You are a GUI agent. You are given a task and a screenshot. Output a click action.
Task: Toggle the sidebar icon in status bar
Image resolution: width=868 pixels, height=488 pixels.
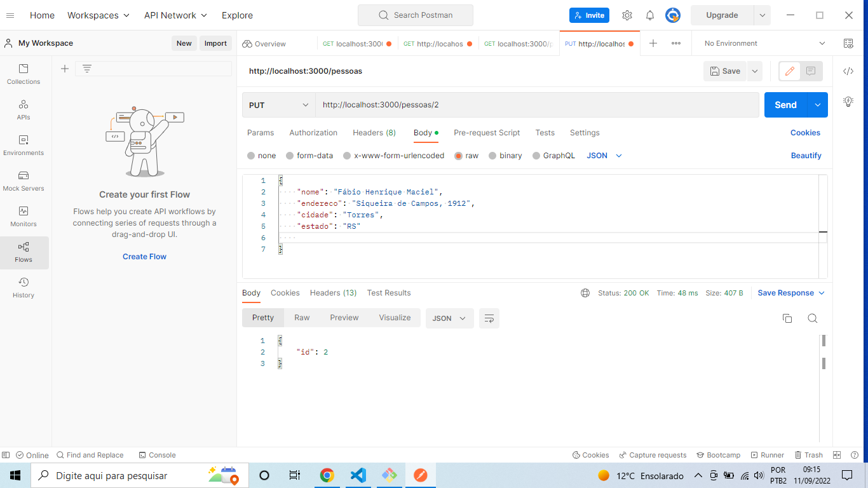6,455
